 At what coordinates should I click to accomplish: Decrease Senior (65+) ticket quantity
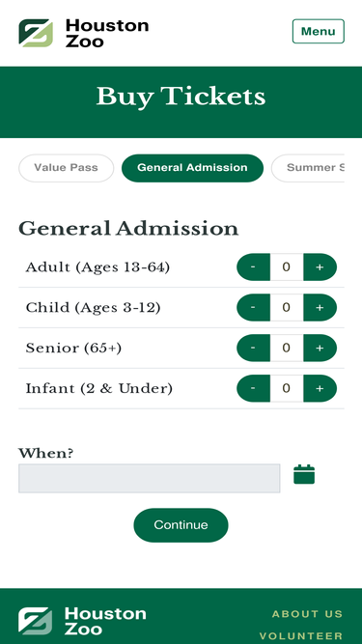253,348
